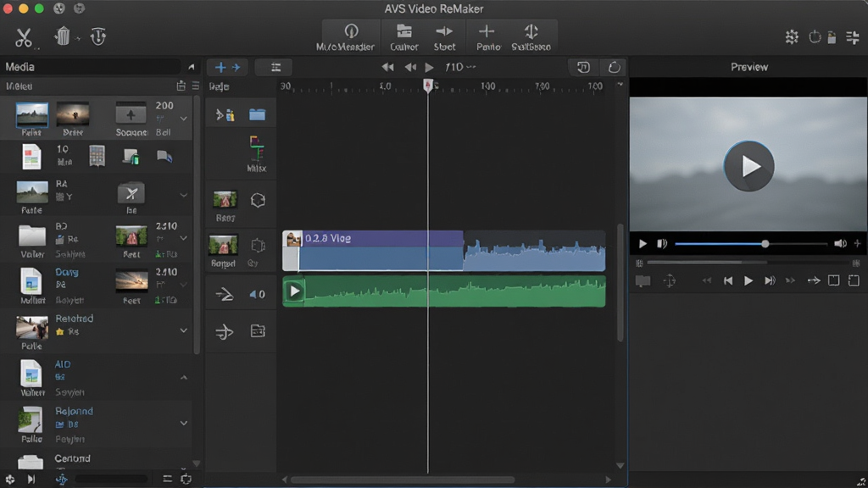
Task: Open the sliders adjustment icon top right
Action: click(x=853, y=37)
